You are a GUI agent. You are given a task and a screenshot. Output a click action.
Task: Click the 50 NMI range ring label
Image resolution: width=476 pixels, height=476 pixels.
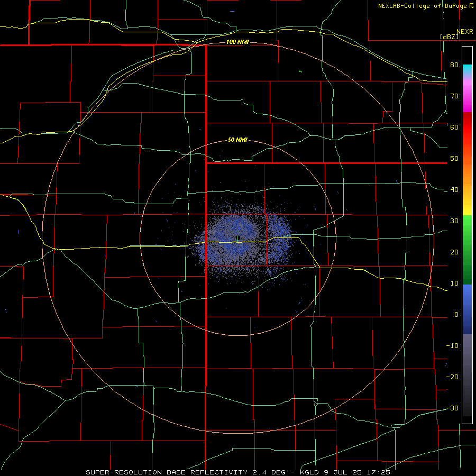tap(237, 140)
